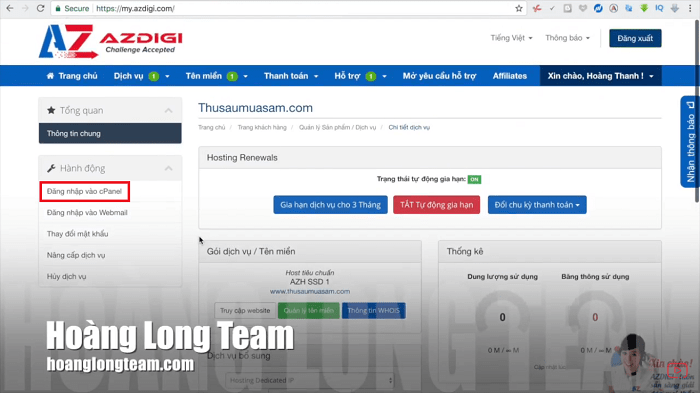Collapse the Hành động panel chevron

(168, 168)
